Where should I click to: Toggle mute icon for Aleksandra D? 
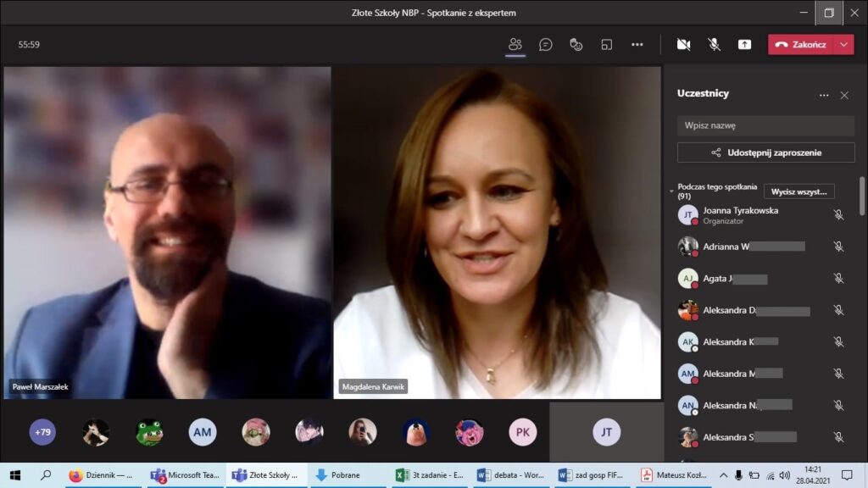838,310
